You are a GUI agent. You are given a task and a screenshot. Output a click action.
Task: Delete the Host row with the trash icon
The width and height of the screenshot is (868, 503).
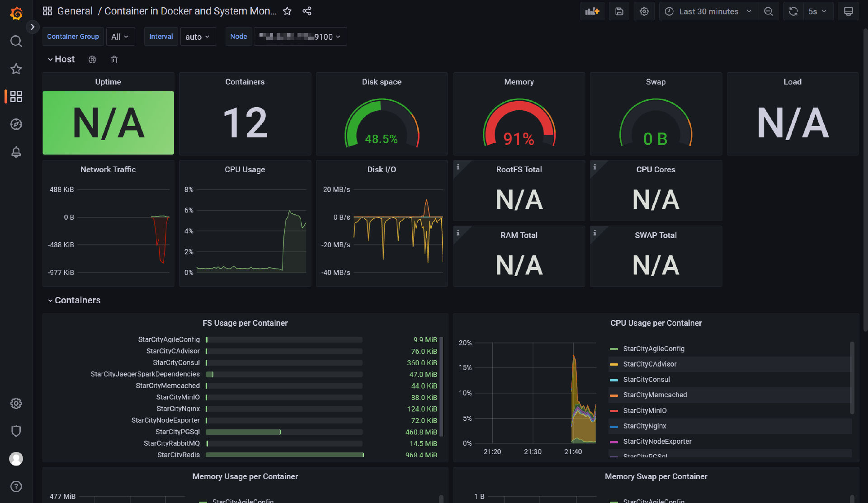[114, 60]
